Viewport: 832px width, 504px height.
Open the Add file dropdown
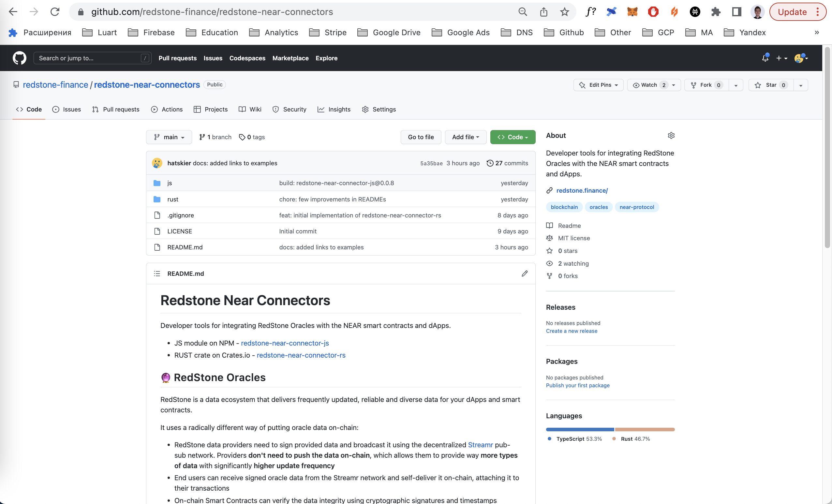coord(465,137)
